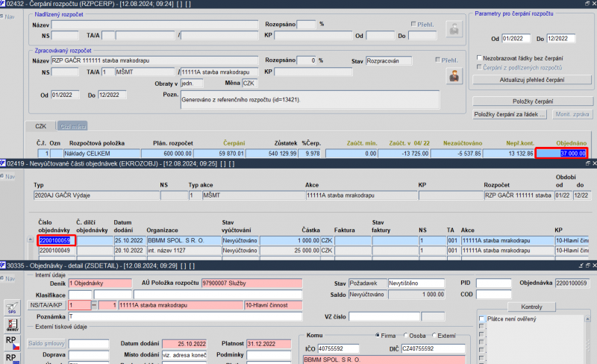Click the Plán. rozpočet value 600 000.00

click(x=166, y=154)
